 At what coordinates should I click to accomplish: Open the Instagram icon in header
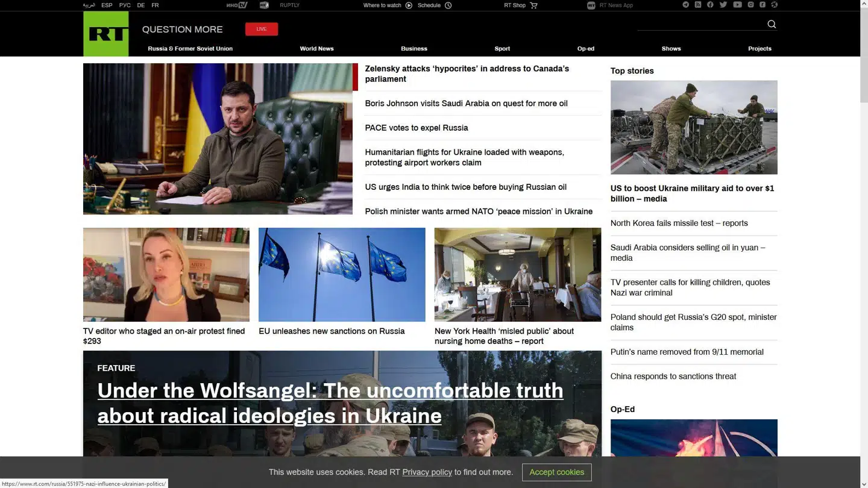pyautogui.click(x=750, y=5)
